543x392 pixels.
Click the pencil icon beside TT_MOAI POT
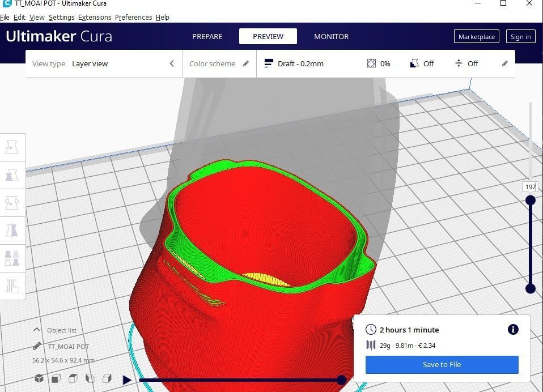tap(37, 346)
